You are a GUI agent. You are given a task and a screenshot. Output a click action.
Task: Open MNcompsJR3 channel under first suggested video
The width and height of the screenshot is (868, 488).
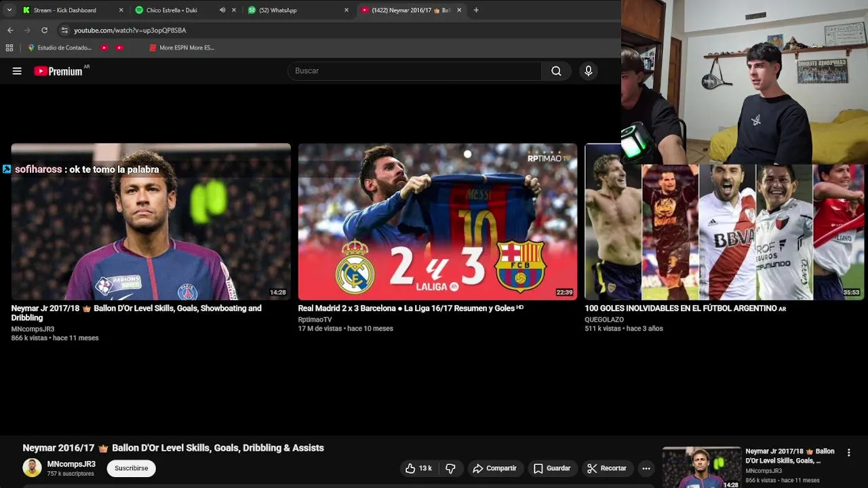click(33, 329)
